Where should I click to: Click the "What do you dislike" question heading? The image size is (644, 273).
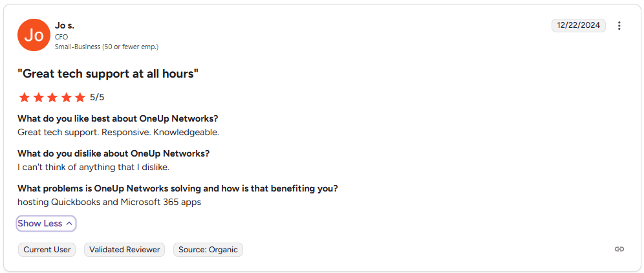113,154
